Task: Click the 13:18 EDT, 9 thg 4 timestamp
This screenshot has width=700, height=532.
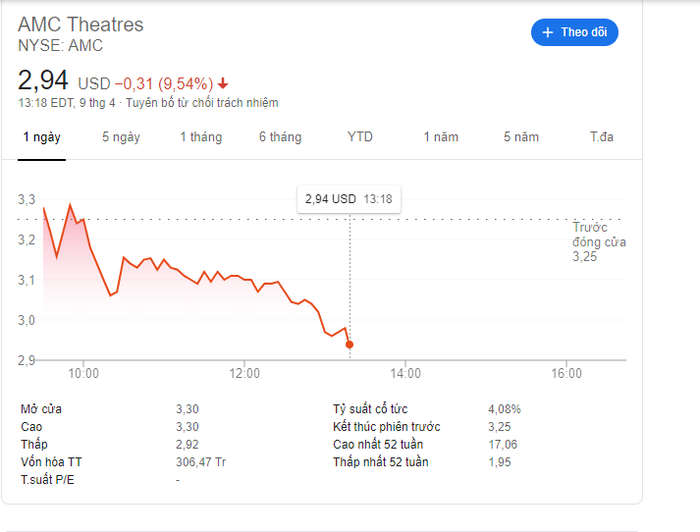Action: (x=67, y=103)
